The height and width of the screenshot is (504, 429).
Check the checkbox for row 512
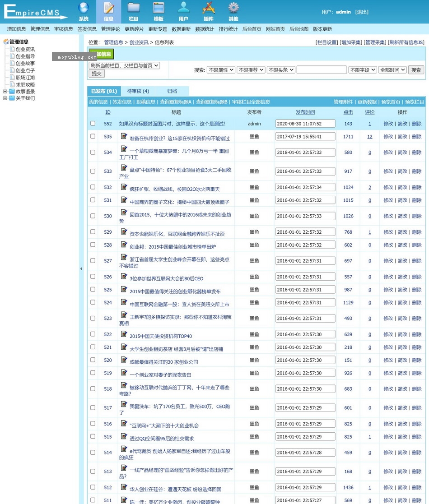(93, 487)
